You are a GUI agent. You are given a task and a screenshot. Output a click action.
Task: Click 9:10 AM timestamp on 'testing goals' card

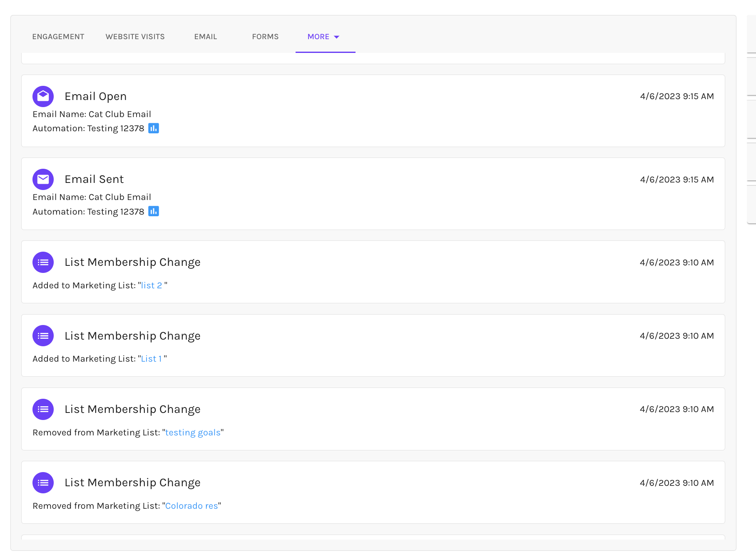click(x=677, y=409)
